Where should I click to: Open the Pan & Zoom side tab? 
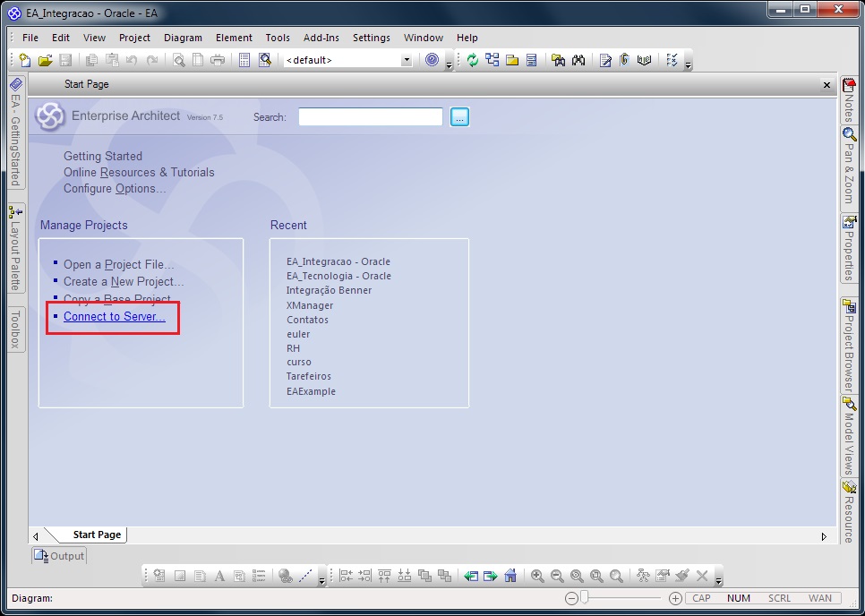[x=850, y=167]
